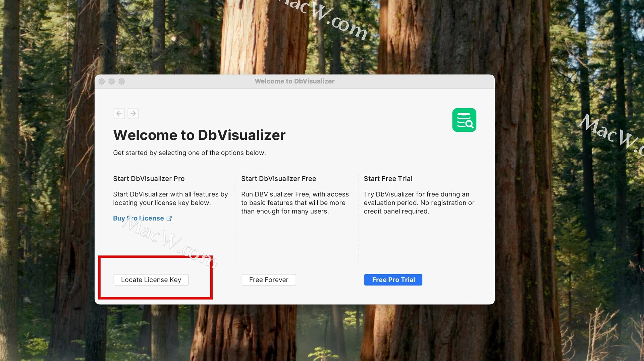The width and height of the screenshot is (644, 361).
Task: Click the 'Start DbVisualizer Free' section title
Action: [278, 179]
